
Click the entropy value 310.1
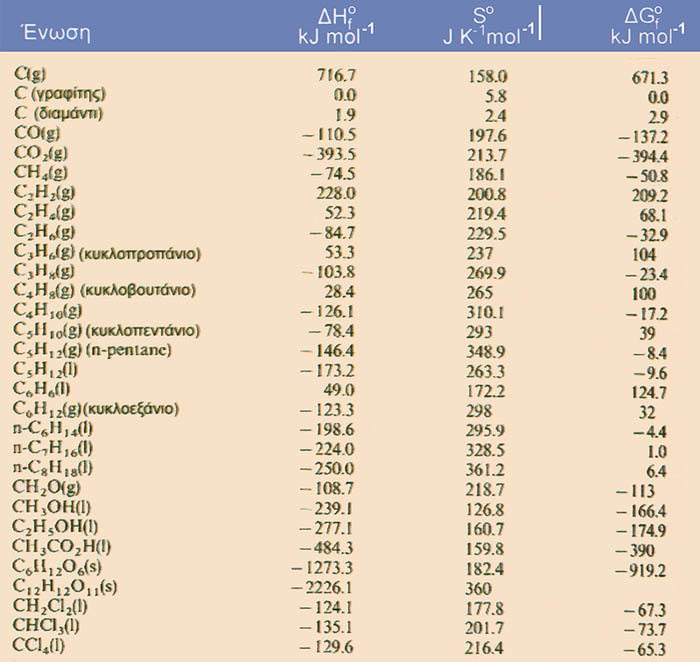coord(486,312)
